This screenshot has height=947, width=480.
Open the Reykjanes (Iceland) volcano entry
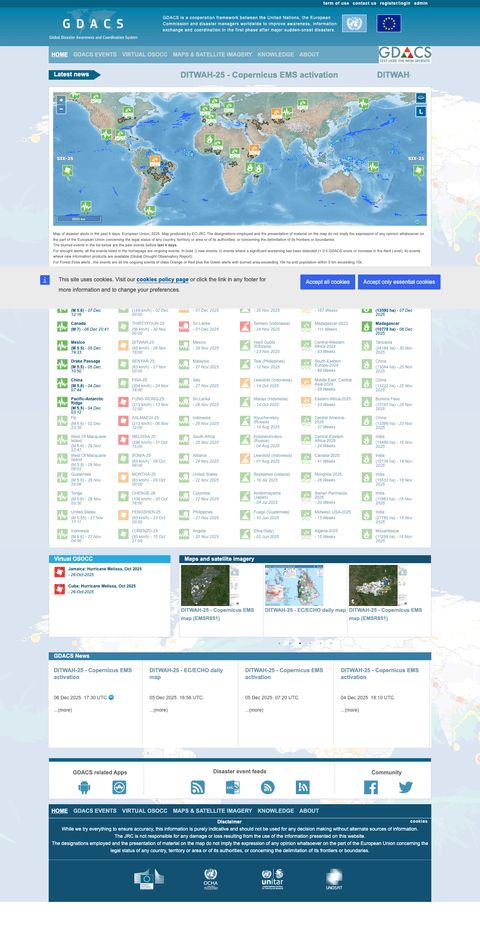(273, 474)
